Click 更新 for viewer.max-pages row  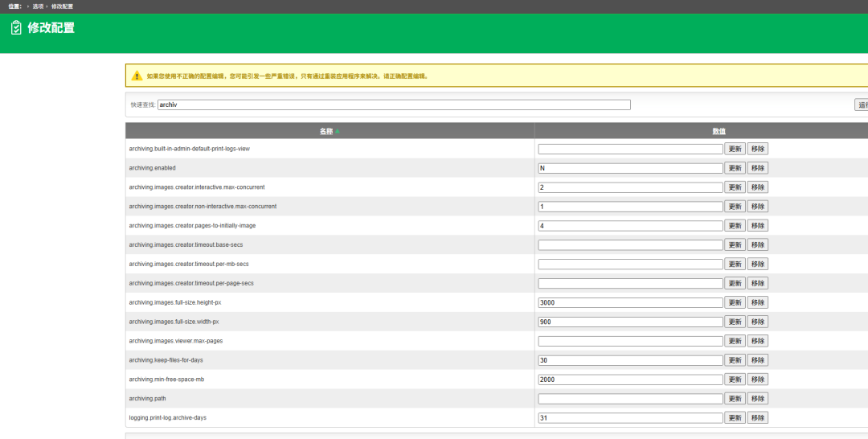click(735, 340)
